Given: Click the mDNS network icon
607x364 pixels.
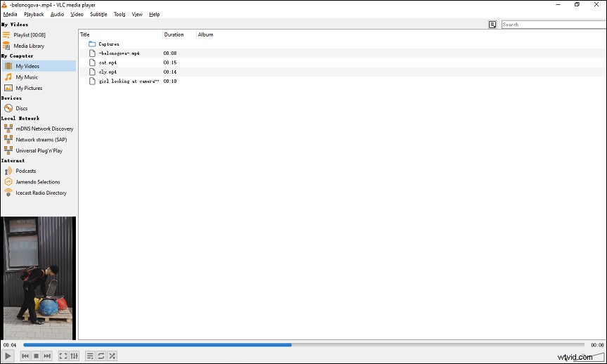Looking at the screenshot, I should (8, 129).
